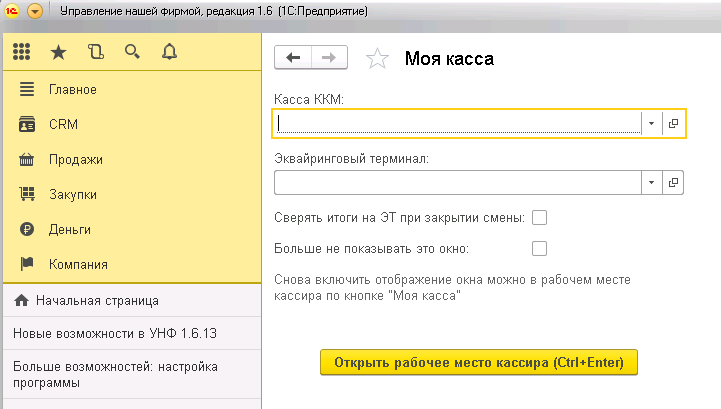
Task: Click the Деньги ruble coin icon
Action: coord(27,229)
